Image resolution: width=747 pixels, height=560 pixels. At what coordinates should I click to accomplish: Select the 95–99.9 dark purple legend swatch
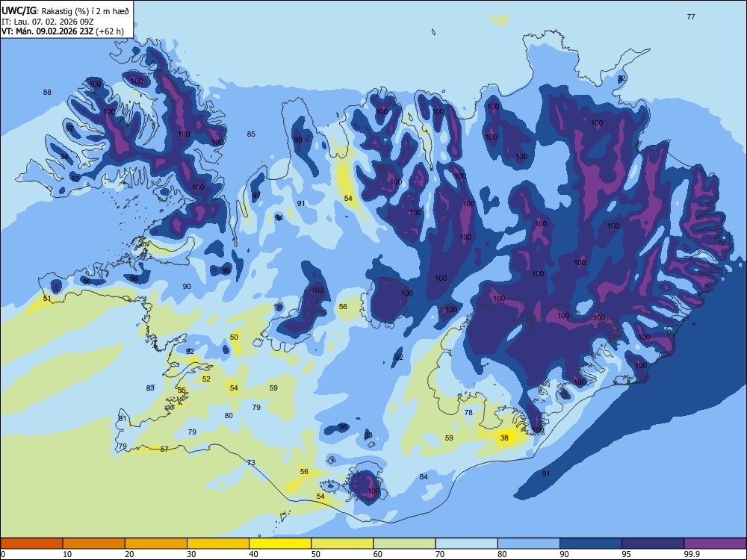pos(653,544)
